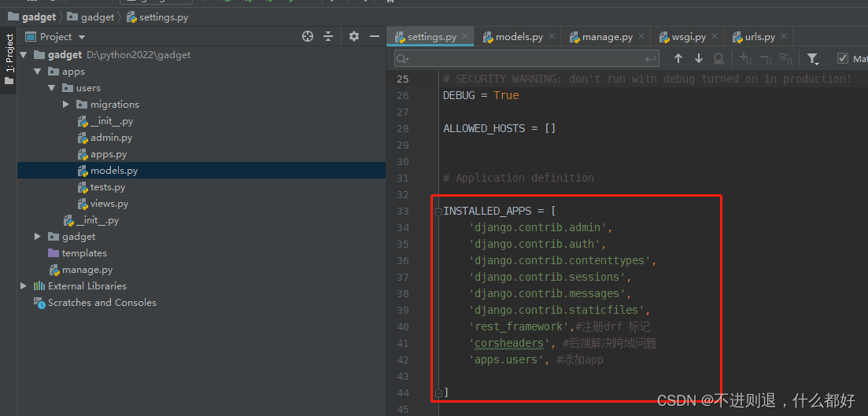The width and height of the screenshot is (868, 416).
Task: Close the manage.py tab
Action: [641, 37]
